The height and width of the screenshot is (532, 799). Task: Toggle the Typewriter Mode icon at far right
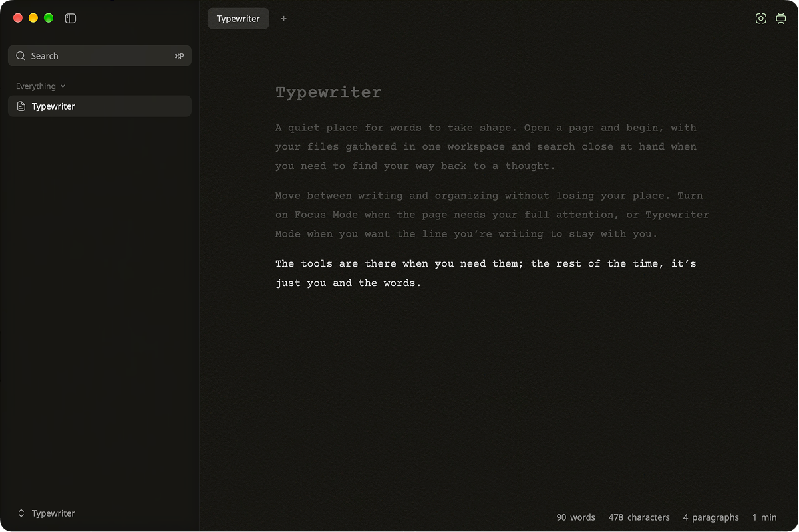click(781, 19)
